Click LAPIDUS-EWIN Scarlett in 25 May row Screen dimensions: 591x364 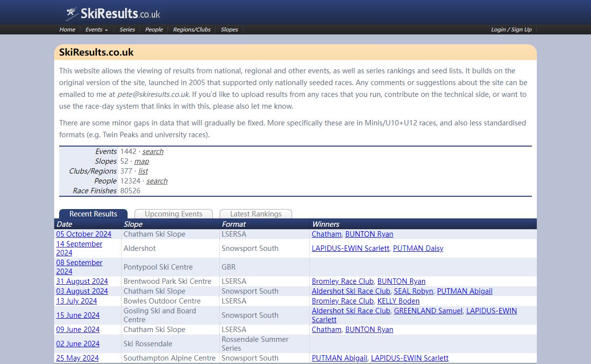tap(410, 358)
